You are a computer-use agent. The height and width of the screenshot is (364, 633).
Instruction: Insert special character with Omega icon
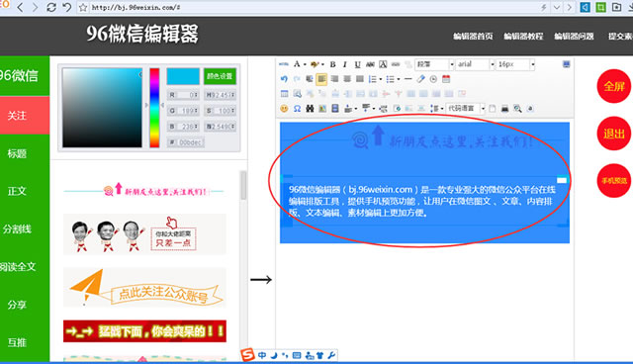click(x=297, y=109)
